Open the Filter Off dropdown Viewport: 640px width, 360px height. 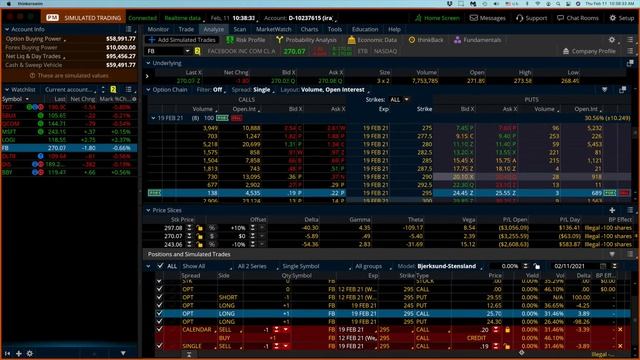pyautogui.click(x=211, y=90)
